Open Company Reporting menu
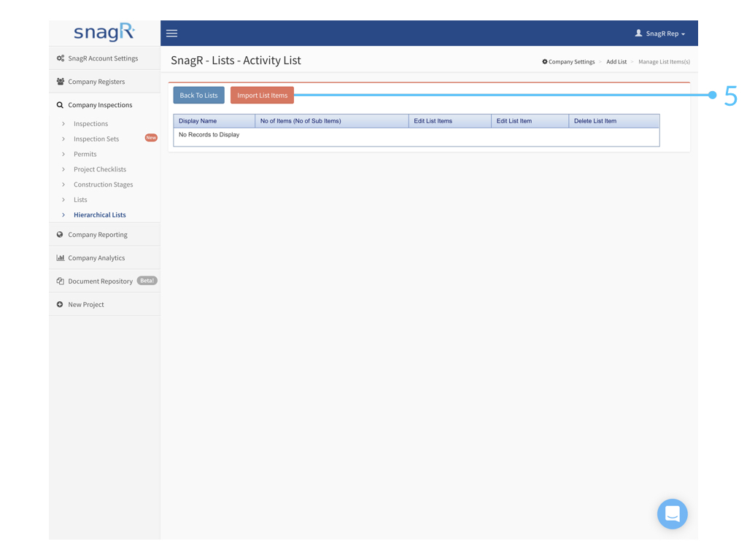This screenshot has width=747, height=560. tap(104, 234)
